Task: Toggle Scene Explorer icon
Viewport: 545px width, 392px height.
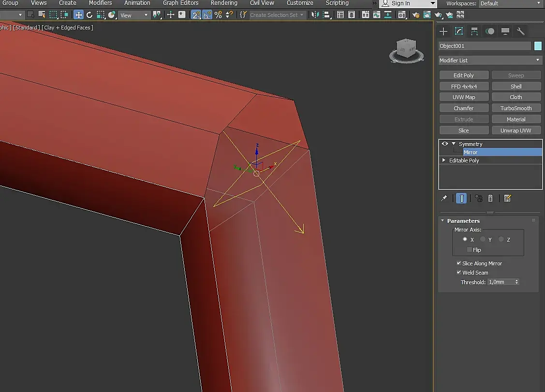Action: 340,15
